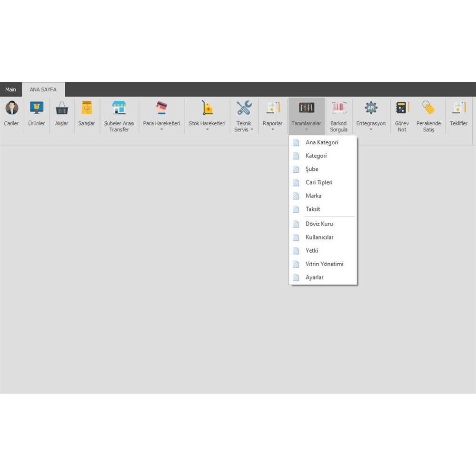Select the Satışlar sales icon
The width and height of the screenshot is (476, 476).
click(x=87, y=109)
